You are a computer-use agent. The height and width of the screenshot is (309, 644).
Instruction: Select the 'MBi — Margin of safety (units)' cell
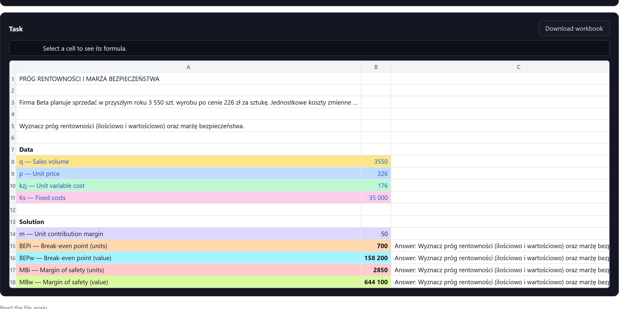tap(189, 270)
